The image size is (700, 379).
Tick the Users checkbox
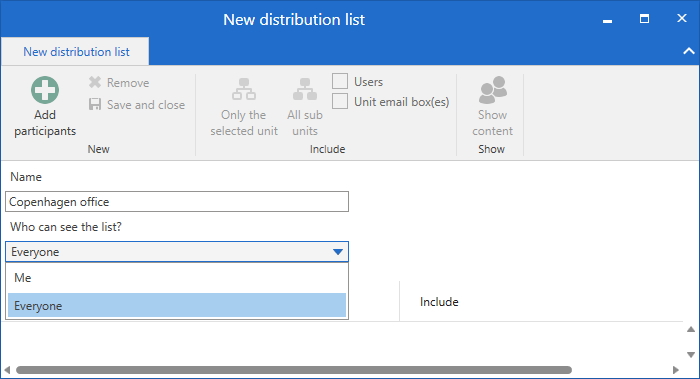pyautogui.click(x=340, y=81)
